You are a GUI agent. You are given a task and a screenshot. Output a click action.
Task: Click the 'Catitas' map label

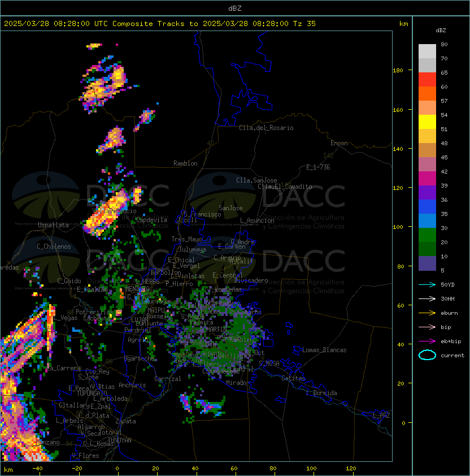(293, 378)
